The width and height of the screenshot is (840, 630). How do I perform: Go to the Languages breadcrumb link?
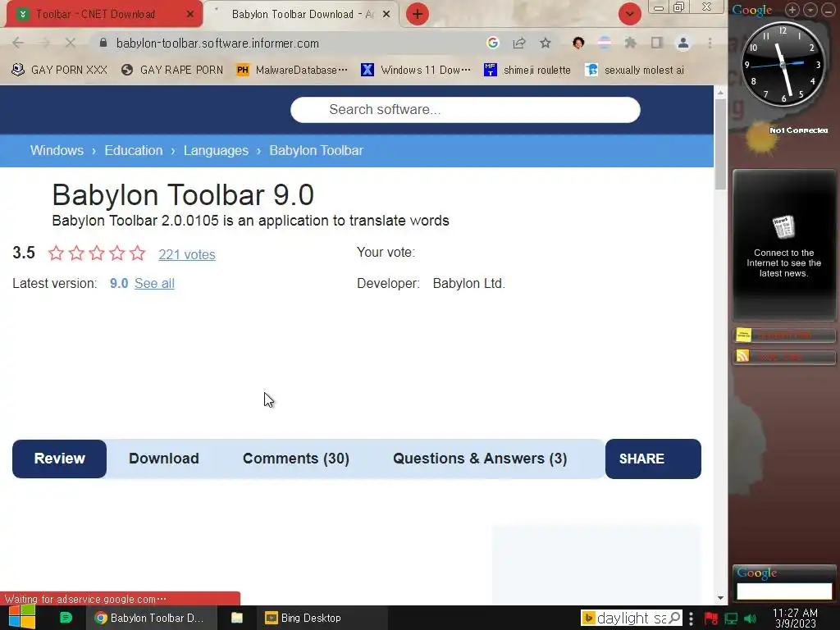216,151
